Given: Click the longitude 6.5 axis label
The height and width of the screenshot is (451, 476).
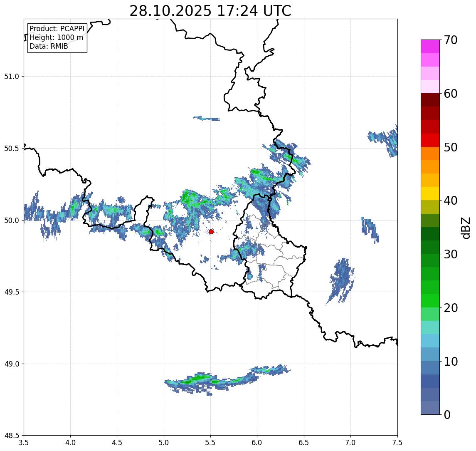Looking at the screenshot, I should pyautogui.click(x=304, y=442).
